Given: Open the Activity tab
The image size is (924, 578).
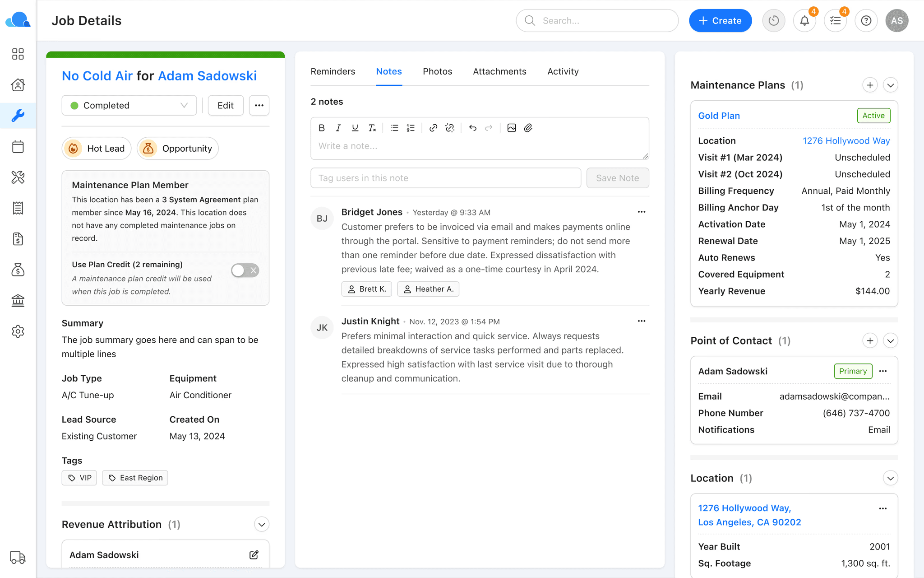Looking at the screenshot, I should pos(563,71).
